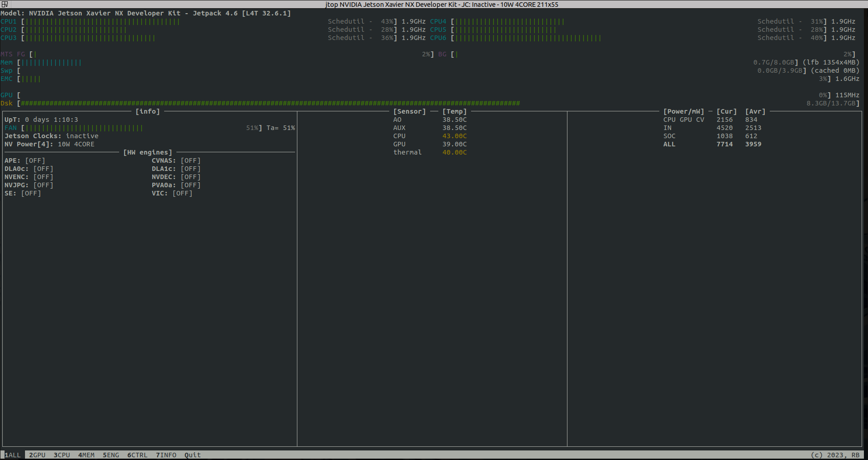Open the 7INFO information page
868x460 pixels.
point(166,455)
